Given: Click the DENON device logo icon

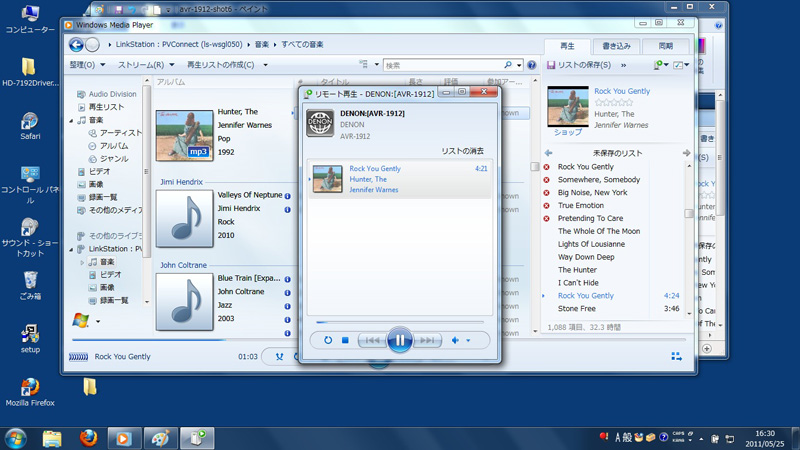Looking at the screenshot, I should 320,123.
